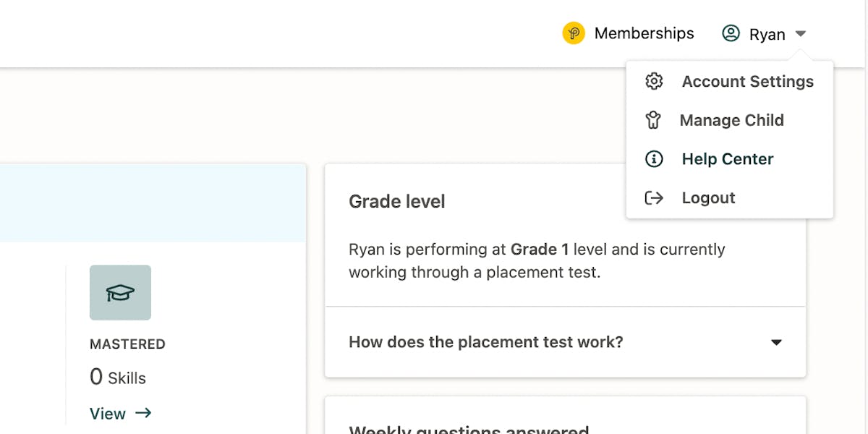Click the graduation cap Mastered icon
The image size is (868, 434).
point(120,292)
